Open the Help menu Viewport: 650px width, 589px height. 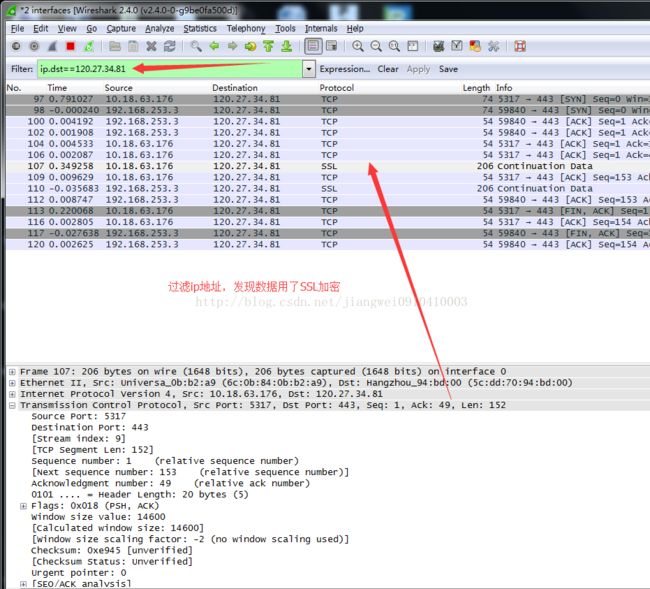coord(355,29)
